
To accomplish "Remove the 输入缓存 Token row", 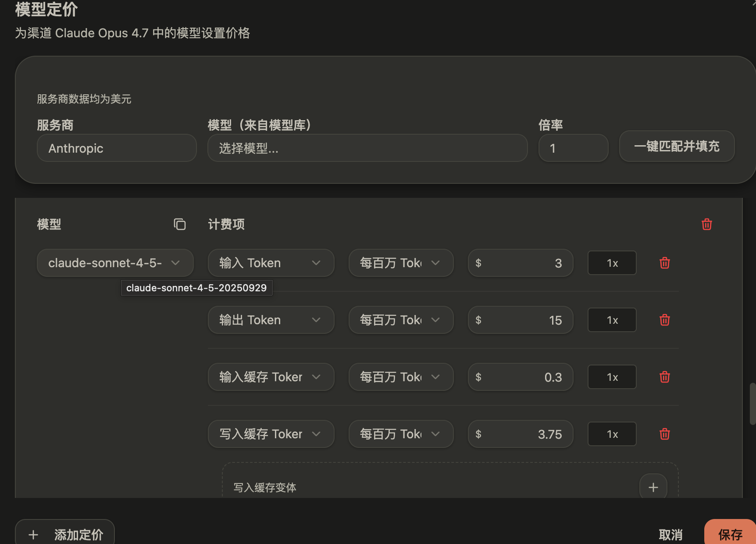I will tap(664, 377).
